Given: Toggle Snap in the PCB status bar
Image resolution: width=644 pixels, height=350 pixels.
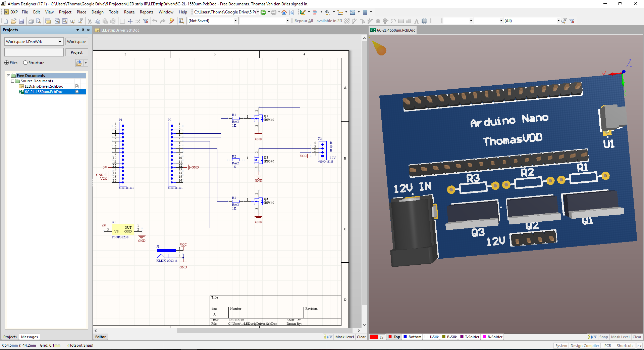Looking at the screenshot, I should pyautogui.click(x=603, y=337).
